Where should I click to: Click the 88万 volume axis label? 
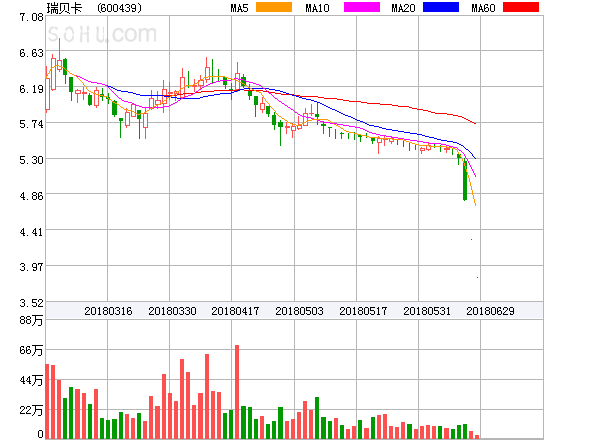point(31,320)
